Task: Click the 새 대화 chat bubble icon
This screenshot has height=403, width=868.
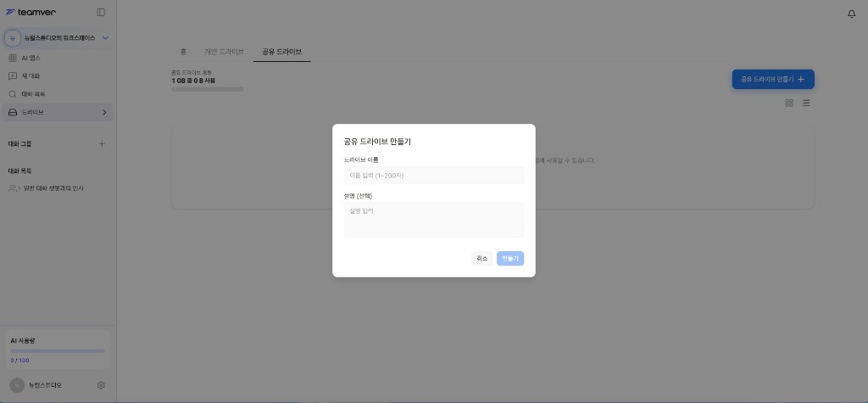Action: point(13,76)
